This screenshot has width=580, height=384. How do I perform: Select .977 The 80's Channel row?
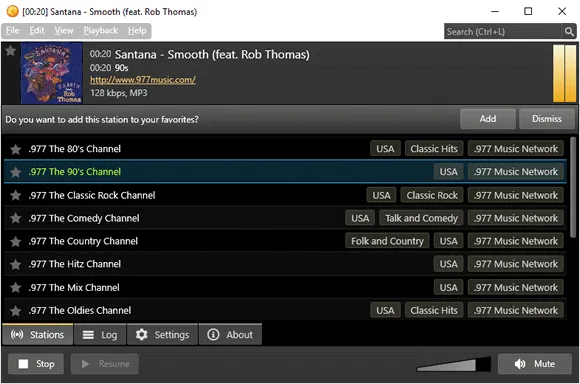285,149
